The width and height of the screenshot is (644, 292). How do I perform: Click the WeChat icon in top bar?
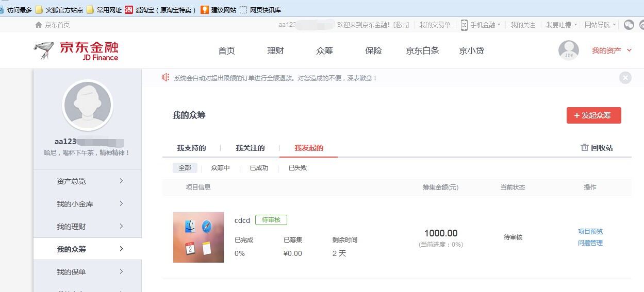point(629,25)
